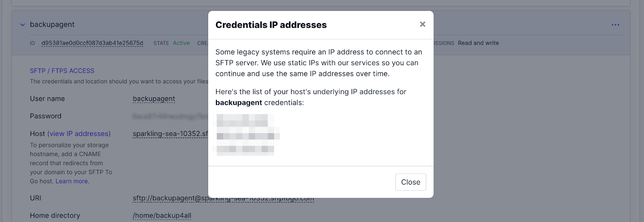The width and height of the screenshot is (644, 222).
Task: Click the "Read and write" permissions value
Action: (x=478, y=43)
